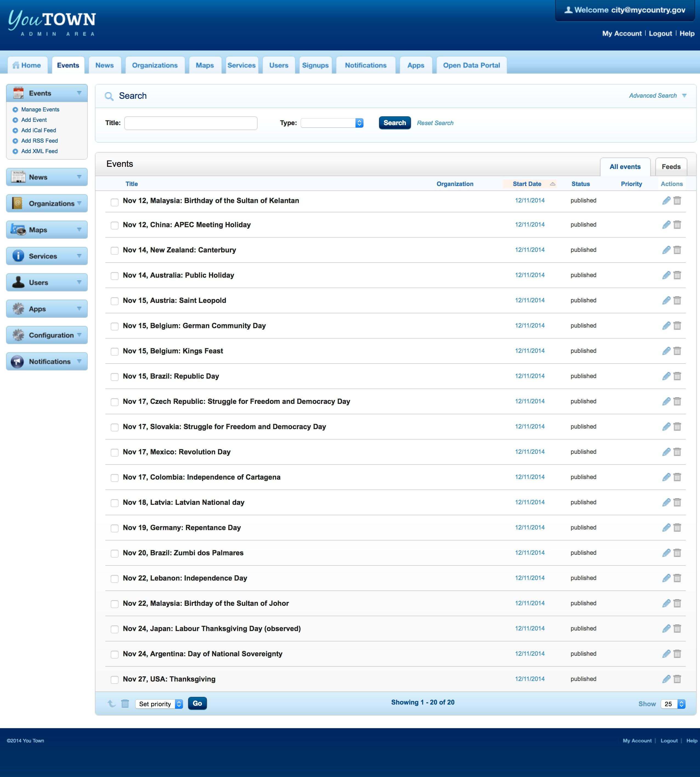The image size is (700, 777).
Task: Check the Malaysia Sultan of Kelantan row
Action: [x=115, y=202]
